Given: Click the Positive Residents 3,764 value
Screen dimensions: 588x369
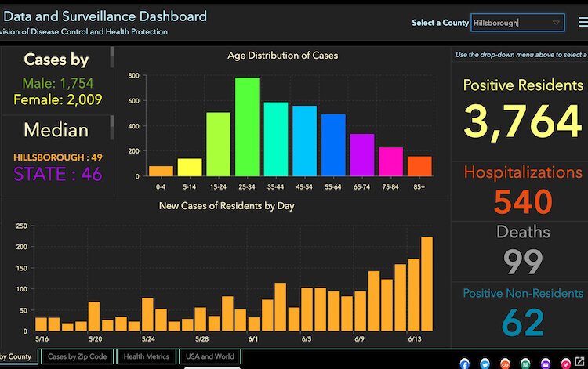Looking at the screenshot, I should coord(522,121).
